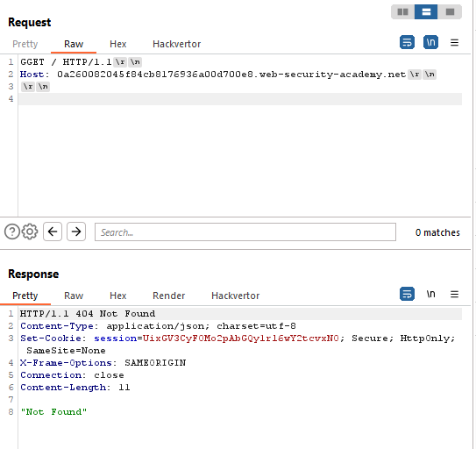This screenshot has width=476, height=449.
Task: Select the Request Raw tab
Action: [74, 44]
